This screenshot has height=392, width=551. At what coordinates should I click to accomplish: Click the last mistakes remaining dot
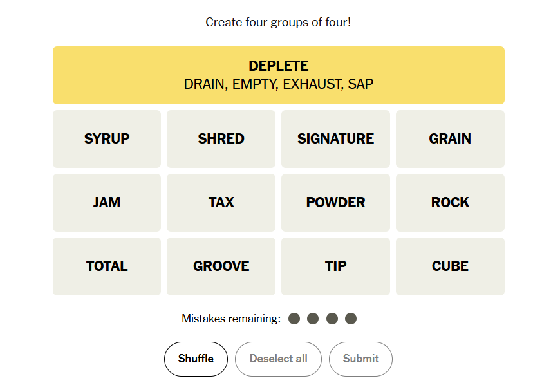tap(351, 319)
